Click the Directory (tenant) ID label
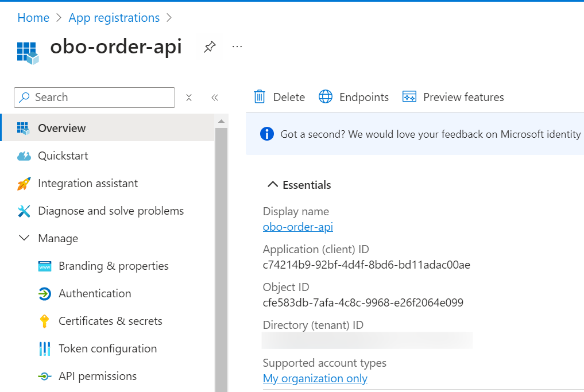Viewport: 584px width, 392px height. [313, 325]
